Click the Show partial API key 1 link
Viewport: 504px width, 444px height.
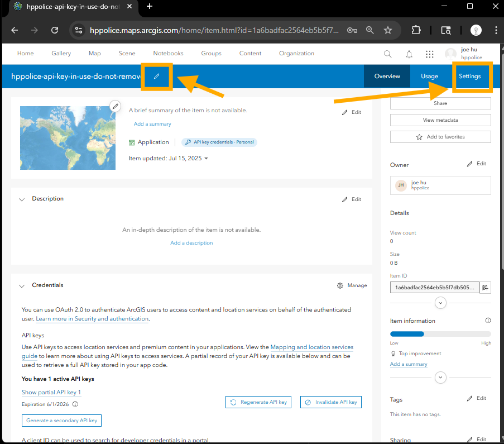coord(51,392)
